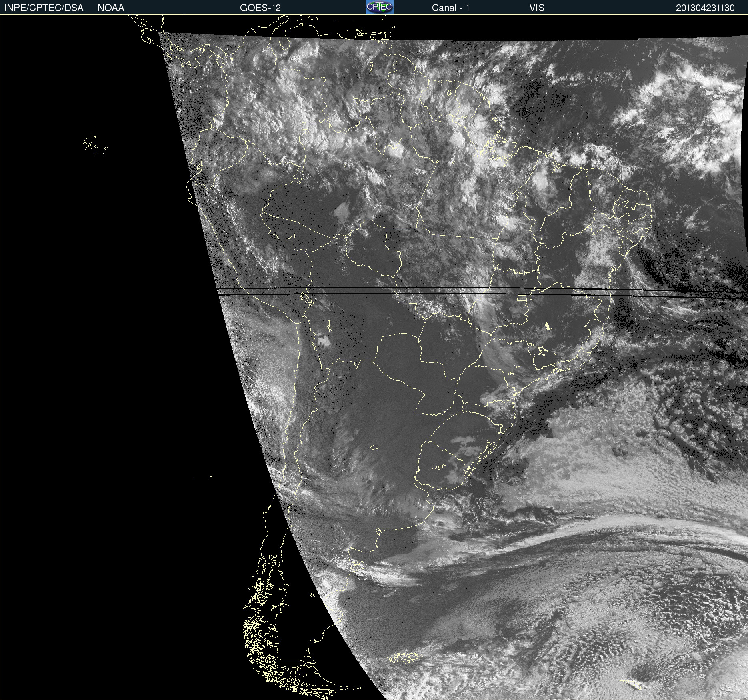Select the INPE/CPTEC/DSA header text
748x700 pixels.
coord(44,8)
